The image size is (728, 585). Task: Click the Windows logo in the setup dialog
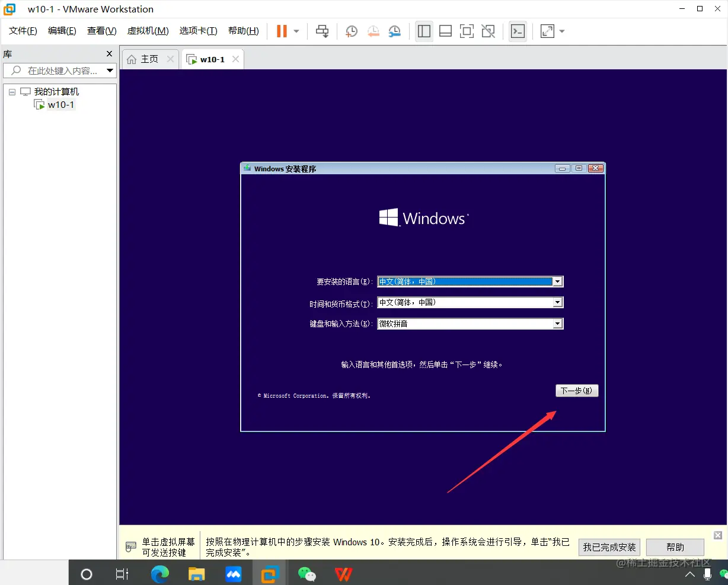coord(424,218)
